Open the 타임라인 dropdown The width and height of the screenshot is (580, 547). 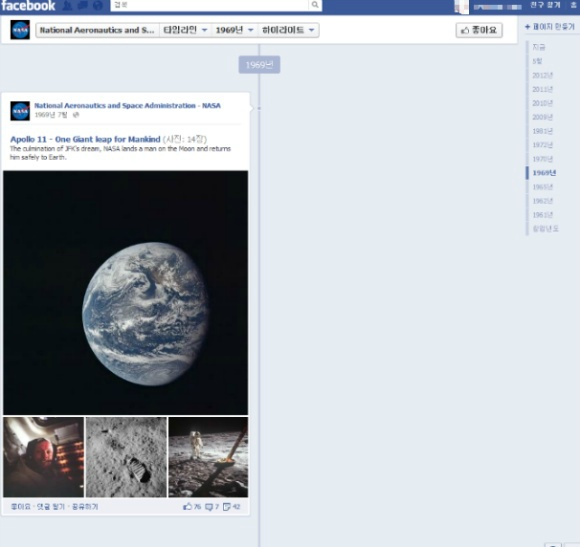(185, 30)
